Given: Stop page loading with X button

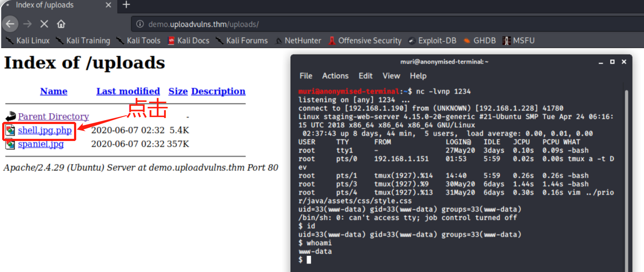Looking at the screenshot, I should pyautogui.click(x=44, y=24).
